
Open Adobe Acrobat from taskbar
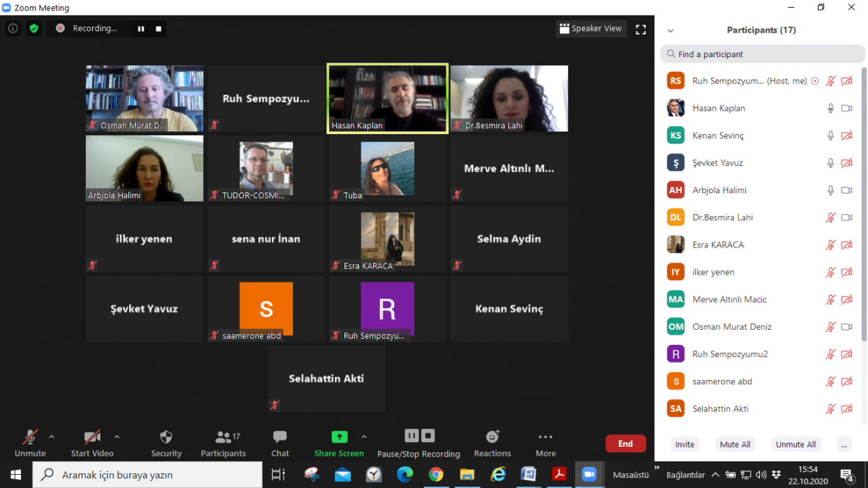(x=558, y=475)
